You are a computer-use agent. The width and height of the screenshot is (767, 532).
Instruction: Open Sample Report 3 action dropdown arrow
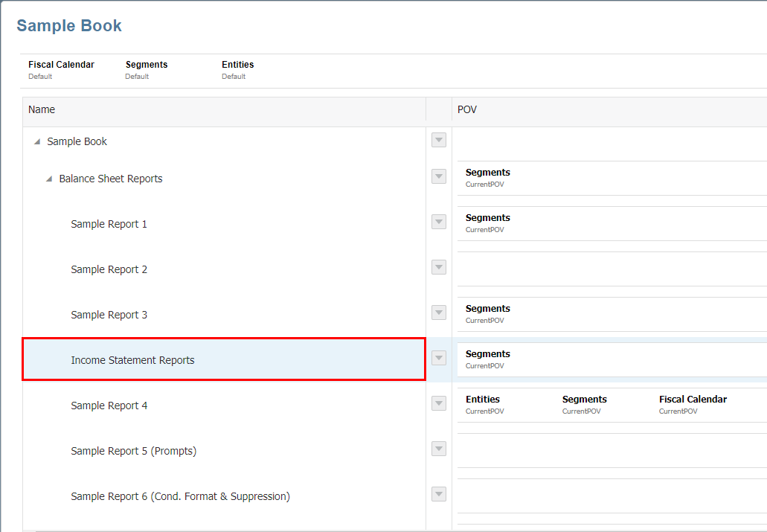coord(439,313)
